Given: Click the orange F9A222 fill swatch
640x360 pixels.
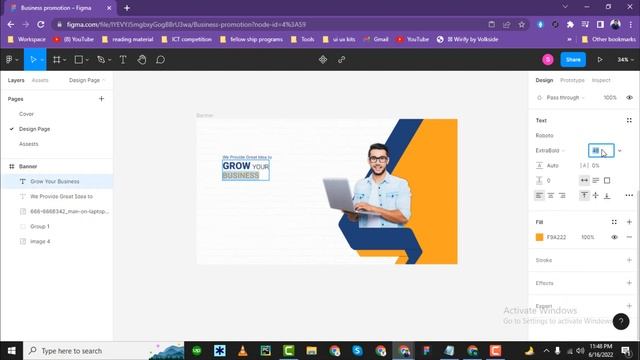Looking at the screenshot, I should [539, 237].
